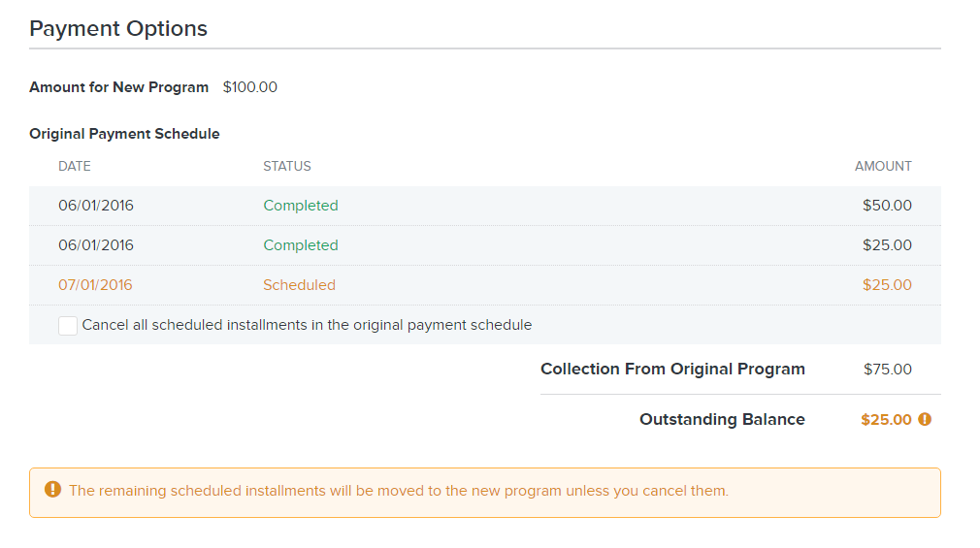Select the 07/01/2016 scheduled date
Image resolution: width=980 pixels, height=548 pixels.
(x=96, y=285)
